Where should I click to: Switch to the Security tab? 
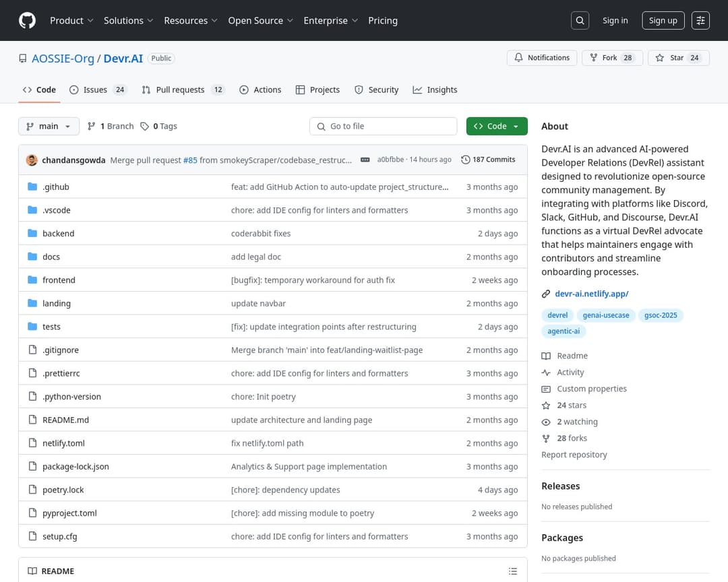377,90
